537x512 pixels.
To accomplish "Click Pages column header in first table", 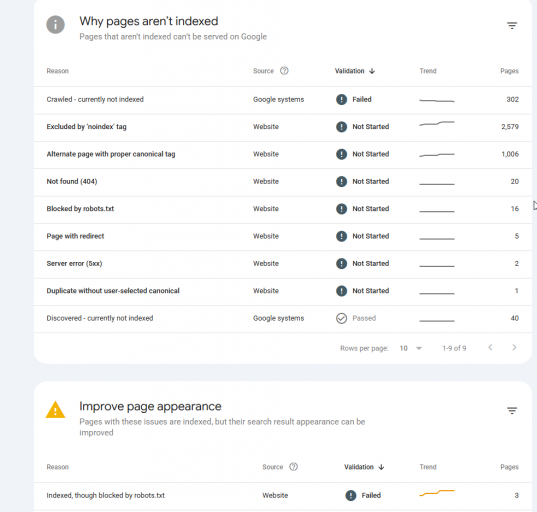I will click(509, 71).
